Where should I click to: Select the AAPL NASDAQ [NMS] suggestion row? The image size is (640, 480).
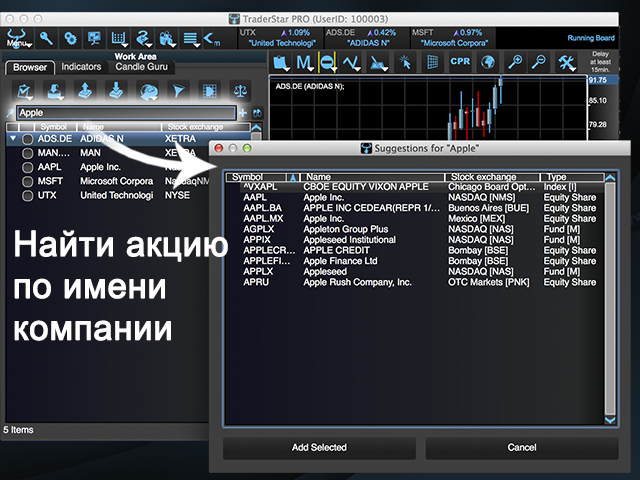pyautogui.click(x=414, y=198)
